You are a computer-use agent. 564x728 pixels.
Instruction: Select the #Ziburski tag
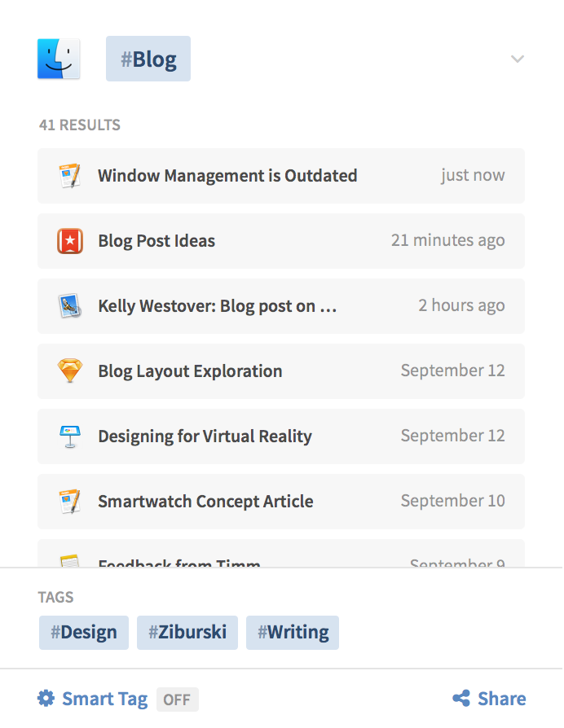tap(187, 632)
